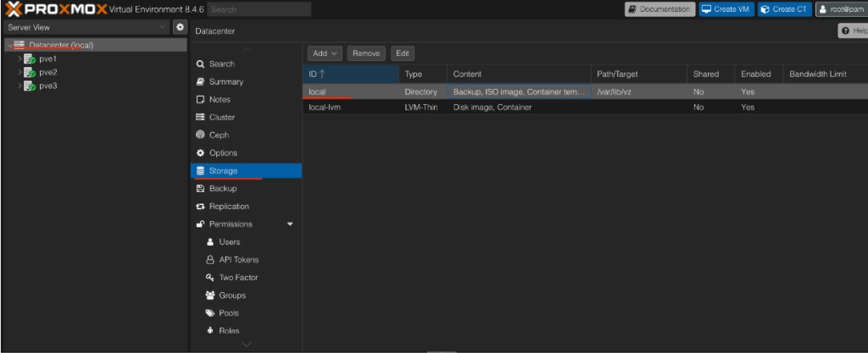Click the Search magnifier icon in menu
868x353 pixels.
[200, 64]
